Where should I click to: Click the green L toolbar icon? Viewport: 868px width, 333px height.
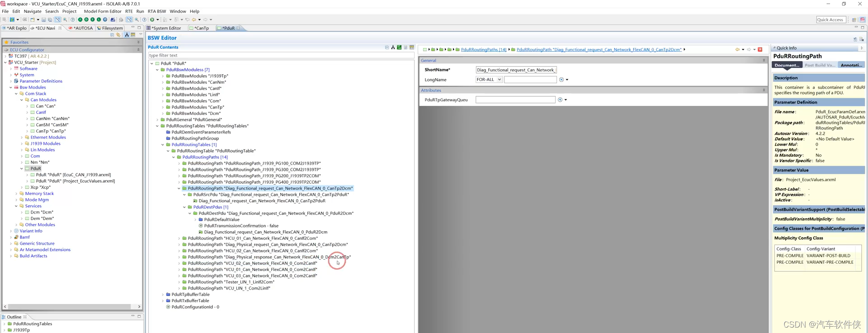pyautogui.click(x=99, y=19)
